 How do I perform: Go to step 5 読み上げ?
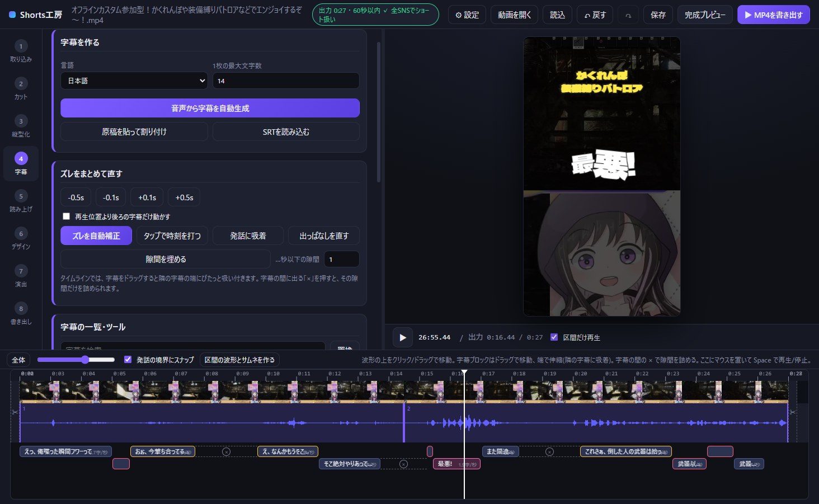coord(21,201)
